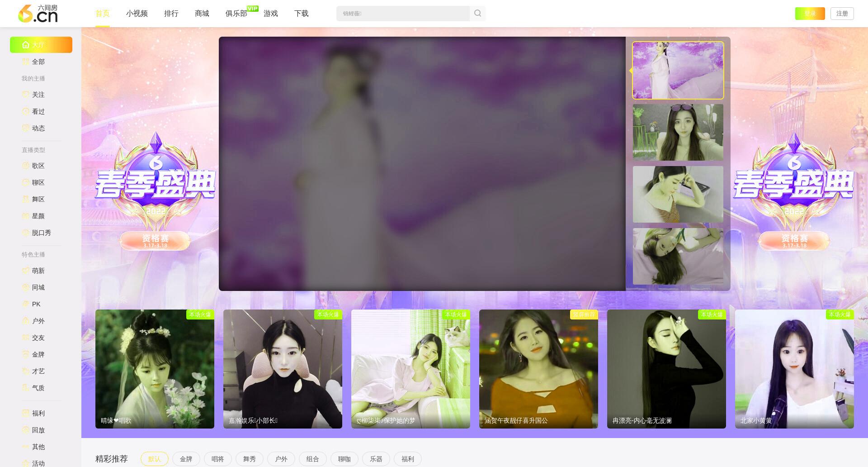Select the 福利 filter pill under 精彩推荐
868x467 pixels.
tap(408, 459)
